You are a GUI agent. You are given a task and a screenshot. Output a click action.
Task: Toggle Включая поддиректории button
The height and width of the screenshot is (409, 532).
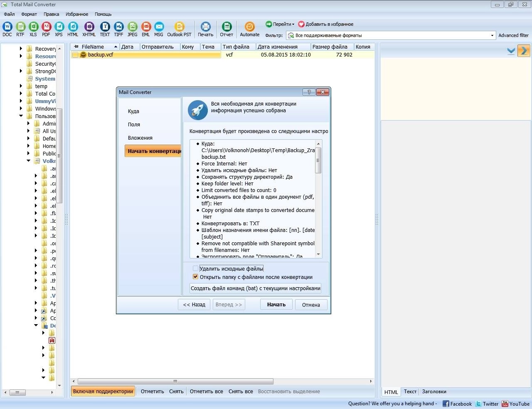tap(103, 392)
